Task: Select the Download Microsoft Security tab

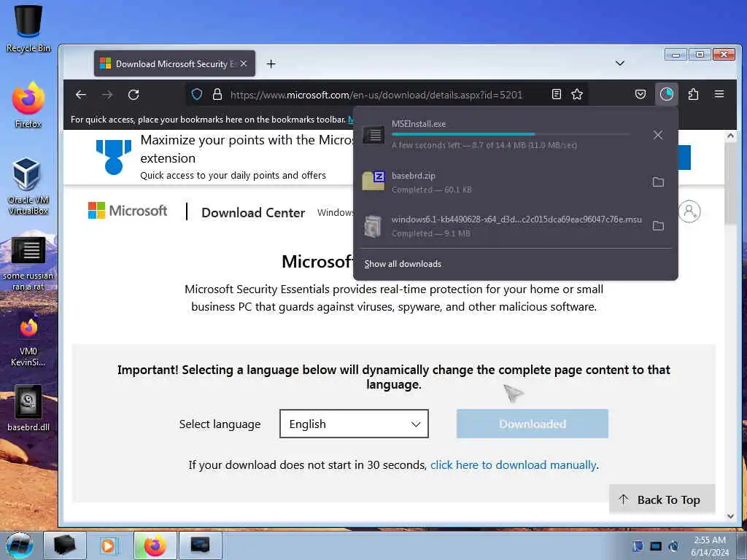Action: coord(174,63)
